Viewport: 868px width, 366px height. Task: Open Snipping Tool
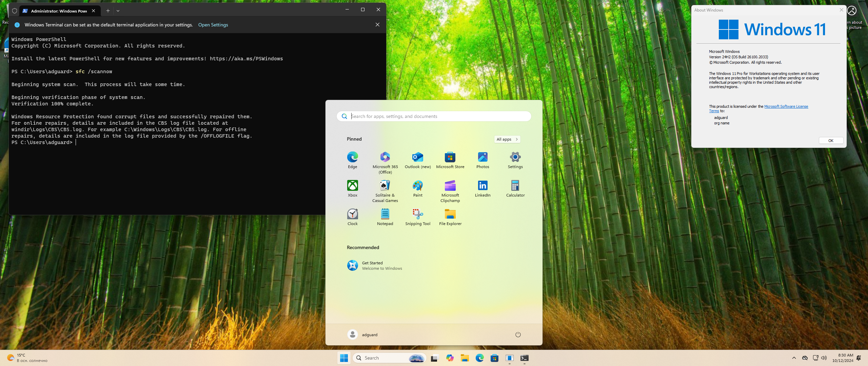(418, 217)
